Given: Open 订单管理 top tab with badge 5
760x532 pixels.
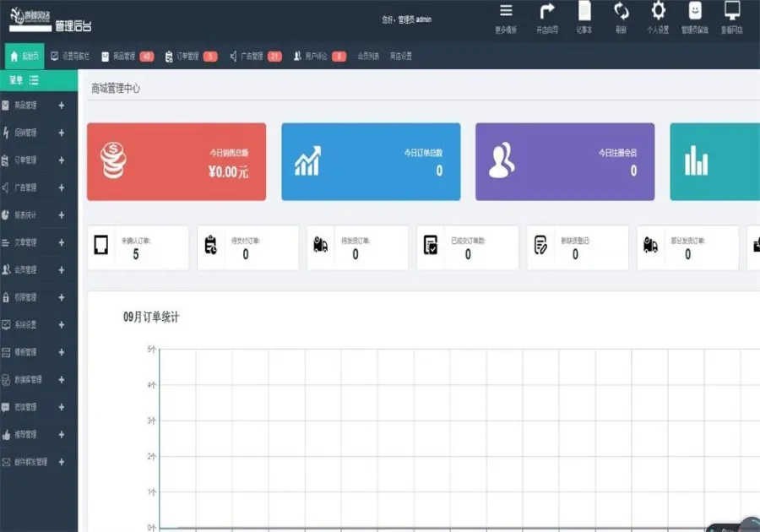Looking at the screenshot, I should (191, 57).
